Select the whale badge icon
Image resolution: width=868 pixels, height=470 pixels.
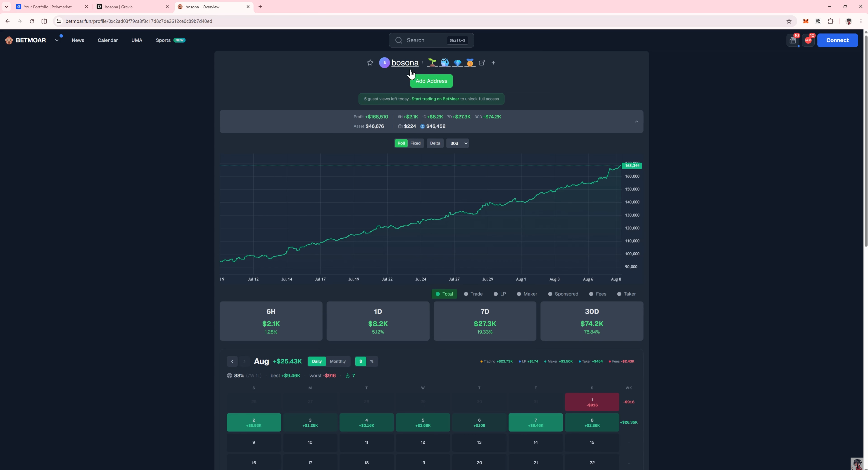(445, 63)
